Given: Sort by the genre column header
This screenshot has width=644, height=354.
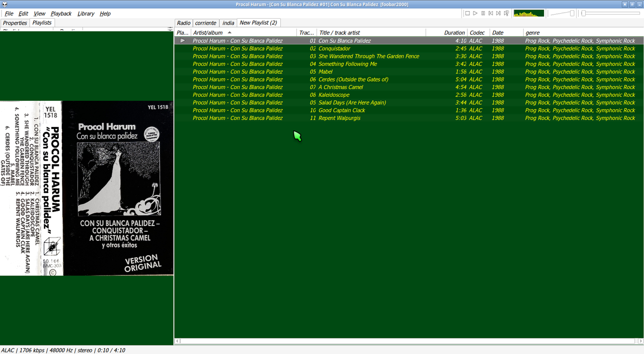Looking at the screenshot, I should tap(584, 33).
